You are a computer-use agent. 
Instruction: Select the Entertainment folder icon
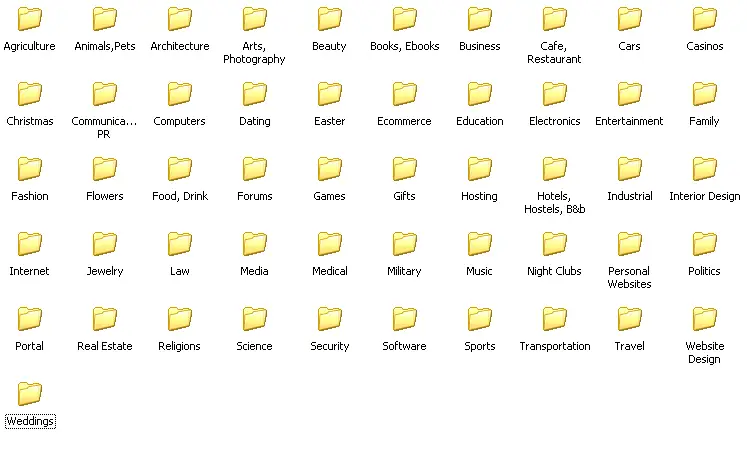630,94
